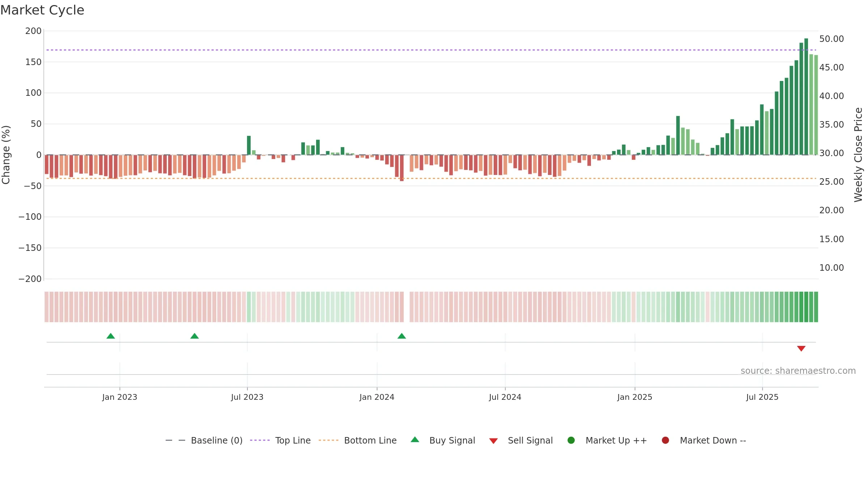Click the −200 tick on Change axis
Image resolution: width=868 pixels, height=488 pixels.
30,279
